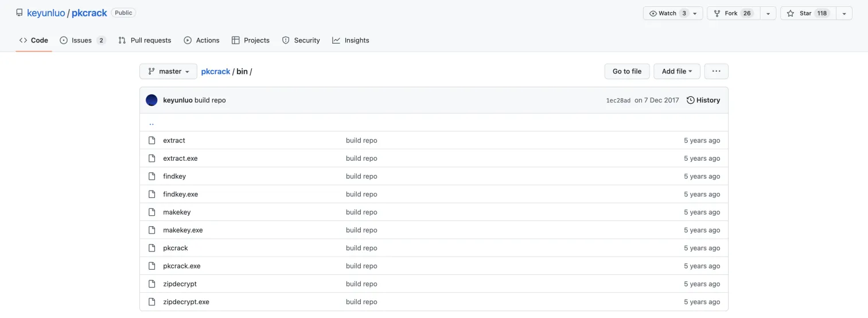The width and height of the screenshot is (868, 318).
Task: Click the file icon next to makekey.exe
Action: click(151, 230)
